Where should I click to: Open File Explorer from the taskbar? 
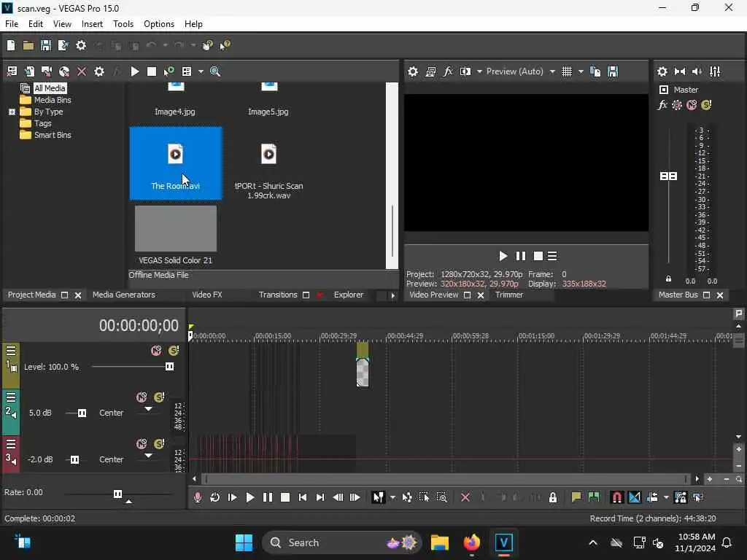click(x=439, y=542)
